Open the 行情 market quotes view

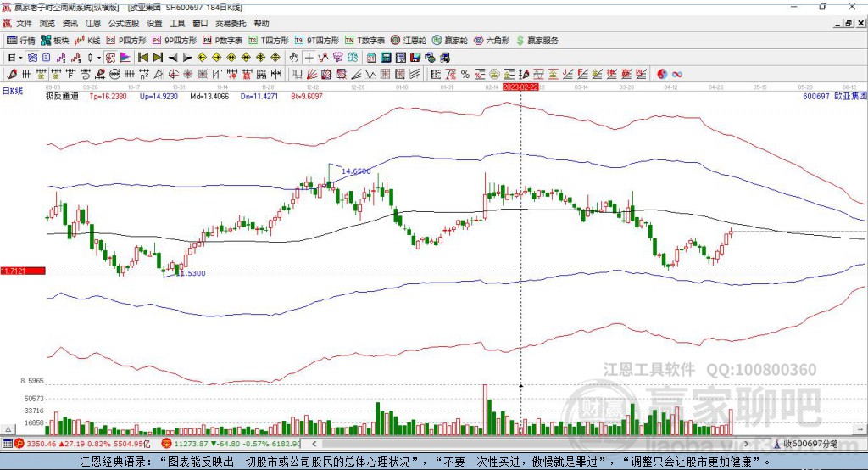(21, 41)
